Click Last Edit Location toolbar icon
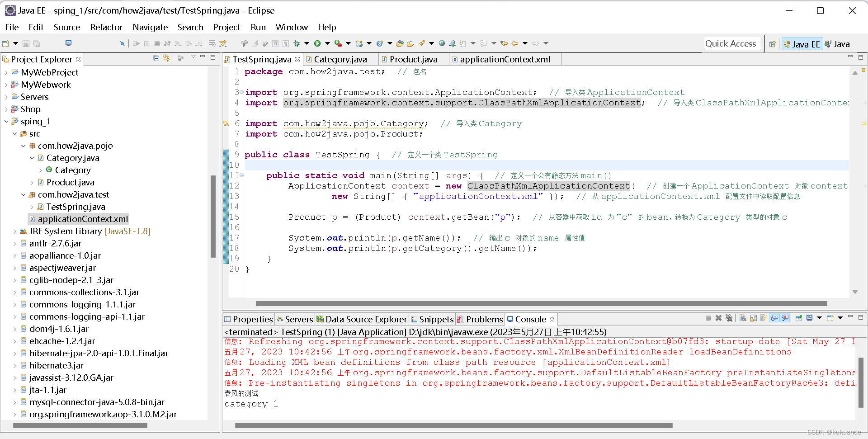 (504, 43)
